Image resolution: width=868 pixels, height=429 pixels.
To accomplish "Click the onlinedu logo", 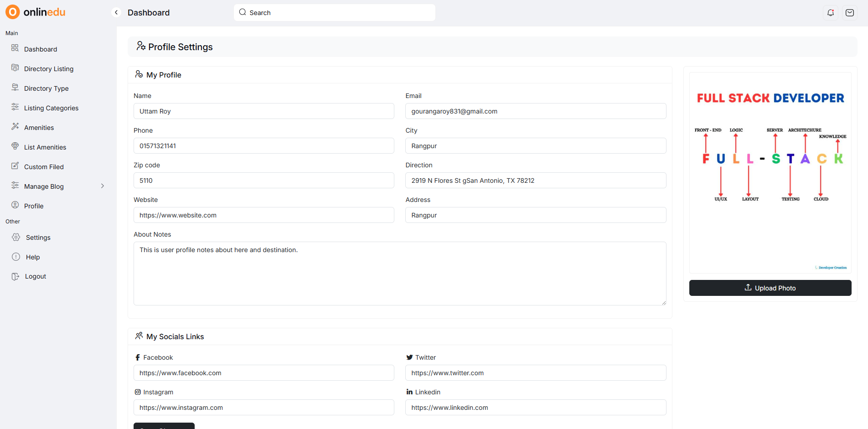I will pyautogui.click(x=36, y=12).
